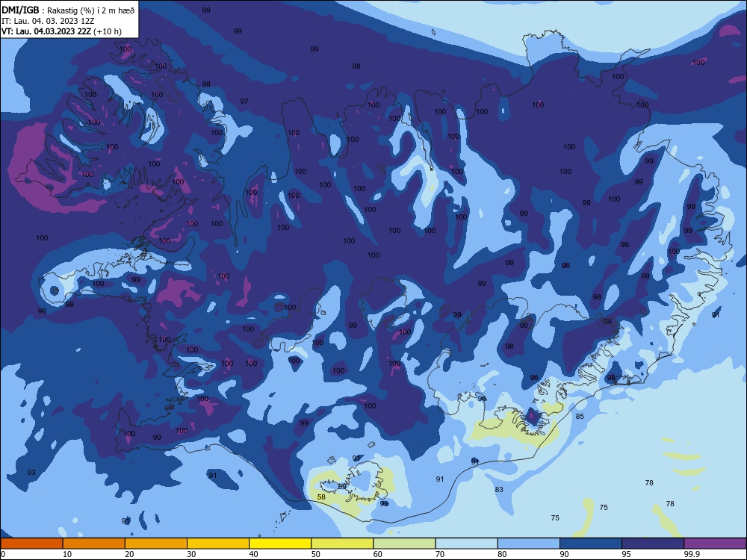The image size is (747, 560).
Task: Click the '40' legend tick label
Action: pyautogui.click(x=253, y=554)
